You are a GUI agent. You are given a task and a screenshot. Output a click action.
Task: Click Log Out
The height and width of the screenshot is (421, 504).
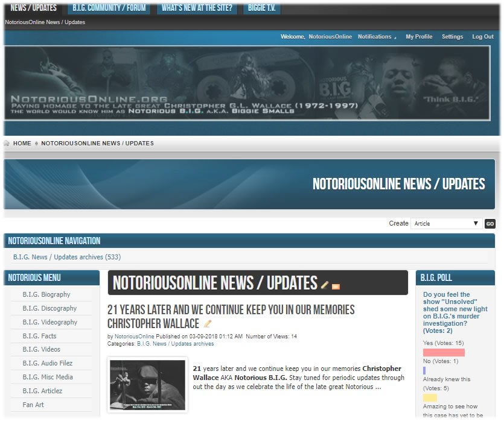pyautogui.click(x=482, y=37)
